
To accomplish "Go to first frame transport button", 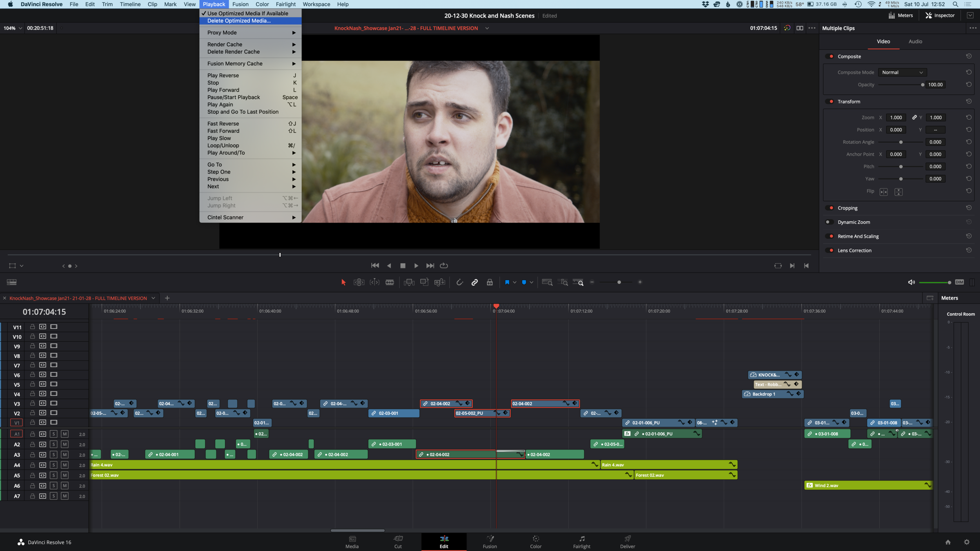I will tap(375, 266).
